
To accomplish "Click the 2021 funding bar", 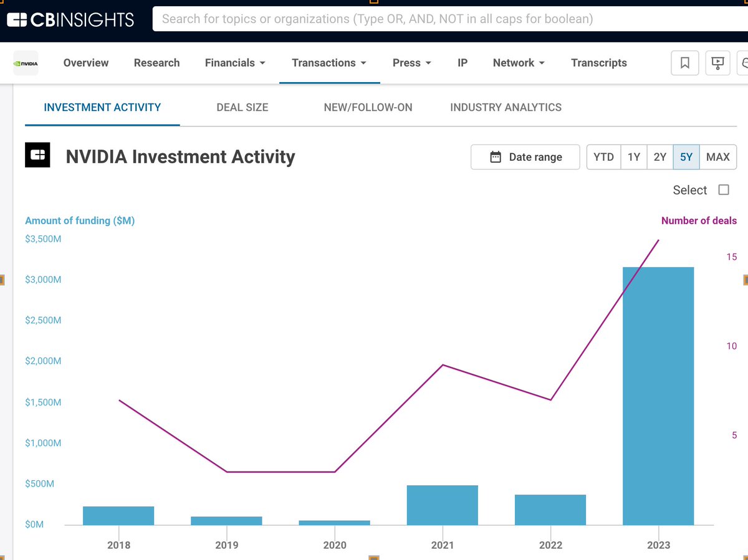I will [x=443, y=505].
